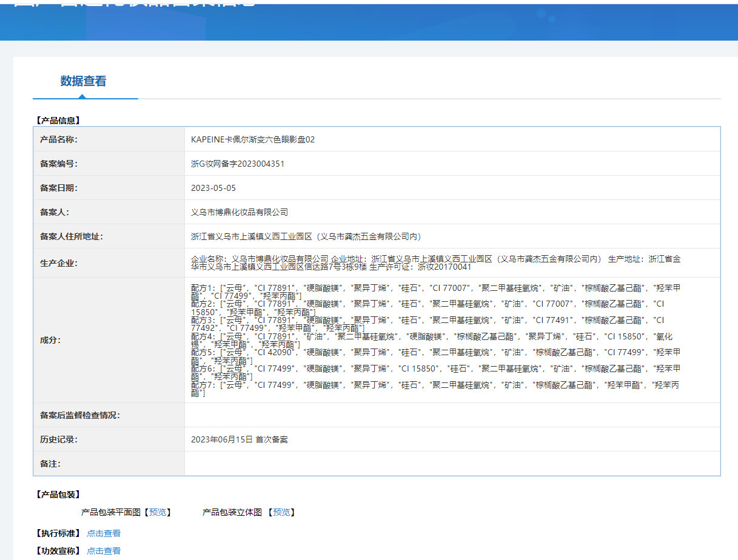This screenshot has width=738, height=560.
Task: Click the 产品名称 label cell
Action: coord(109,139)
